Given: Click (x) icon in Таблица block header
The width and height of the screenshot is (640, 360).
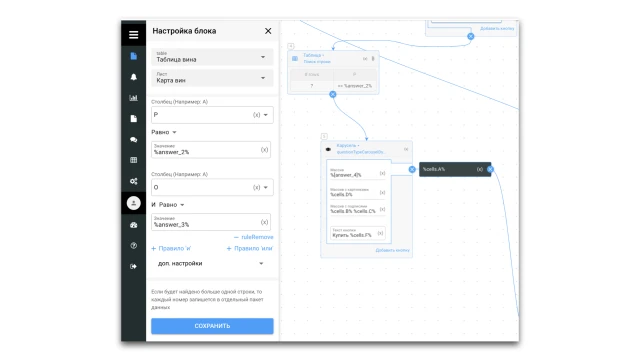Looking at the screenshot, I should (x=365, y=59).
